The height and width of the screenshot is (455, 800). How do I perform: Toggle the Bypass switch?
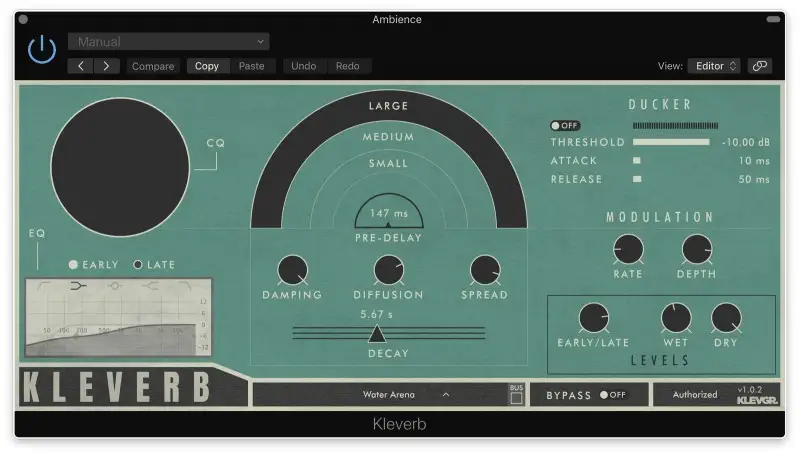pos(612,395)
